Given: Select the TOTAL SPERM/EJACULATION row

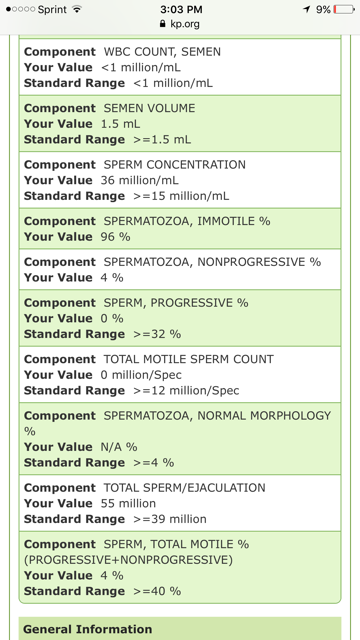Looking at the screenshot, I should tap(180, 503).
